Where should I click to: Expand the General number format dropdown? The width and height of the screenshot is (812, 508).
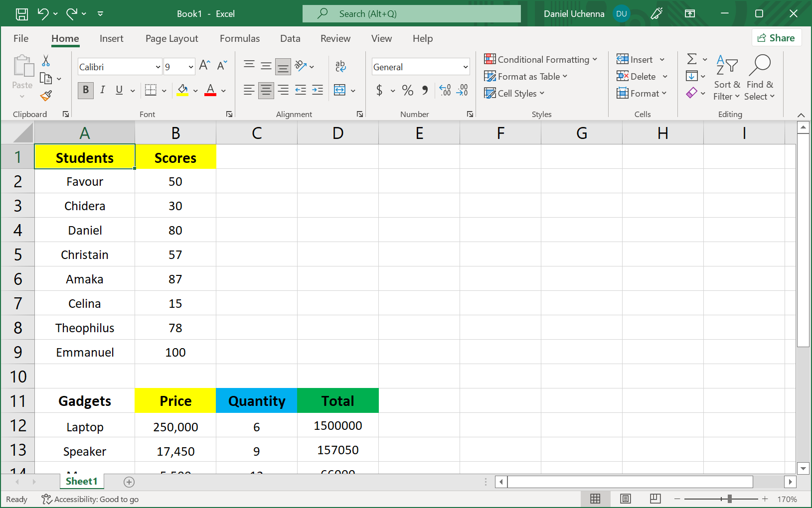tap(465, 67)
